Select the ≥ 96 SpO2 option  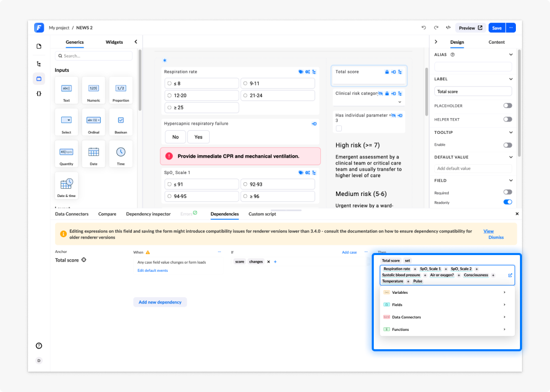278,197
